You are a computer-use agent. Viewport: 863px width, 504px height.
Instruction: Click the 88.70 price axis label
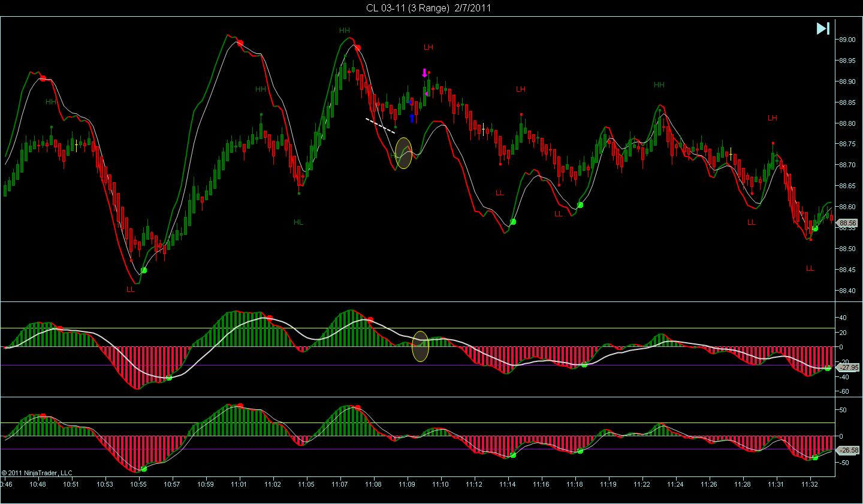[x=847, y=165]
